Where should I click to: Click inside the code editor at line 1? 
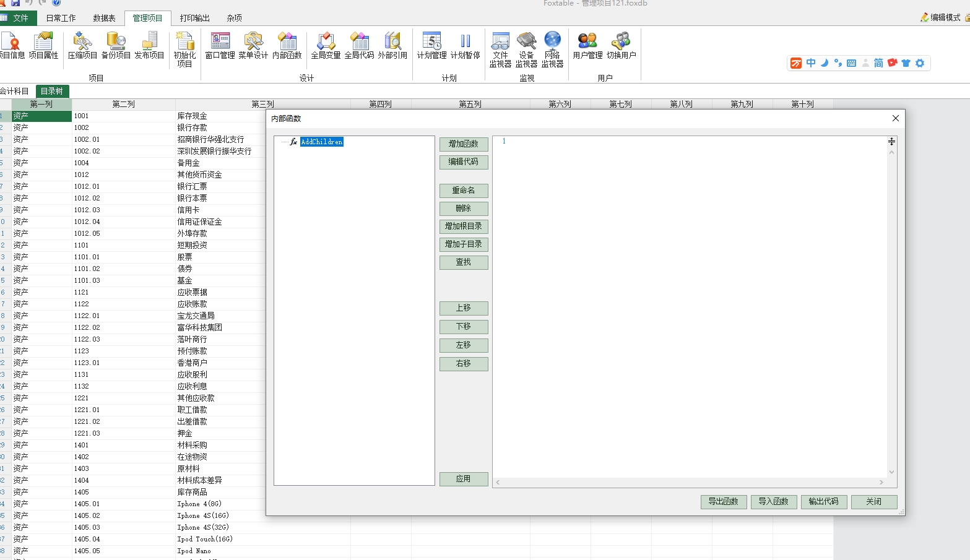point(681,141)
